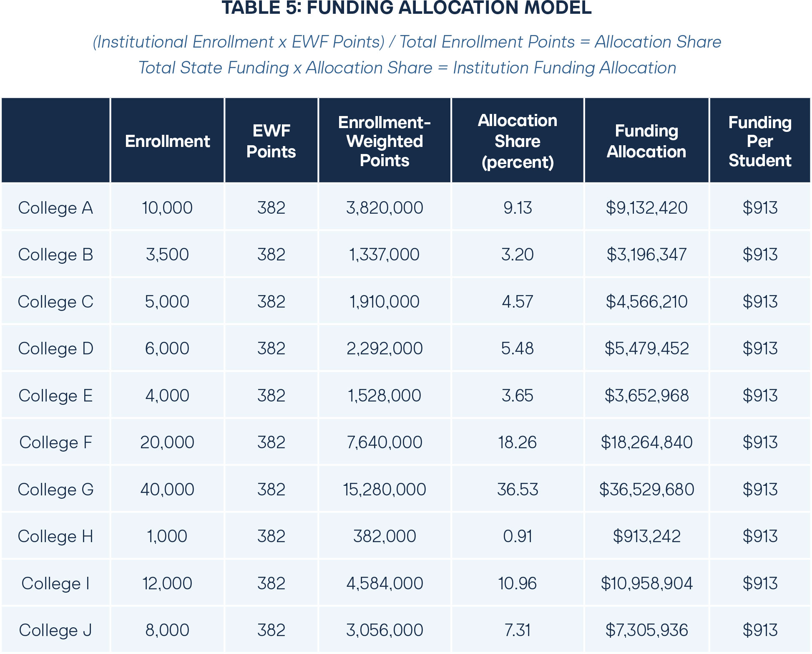Screen dimensions: 812x654
Task: Click the $7,305,936 funding cell
Action: click(x=646, y=630)
